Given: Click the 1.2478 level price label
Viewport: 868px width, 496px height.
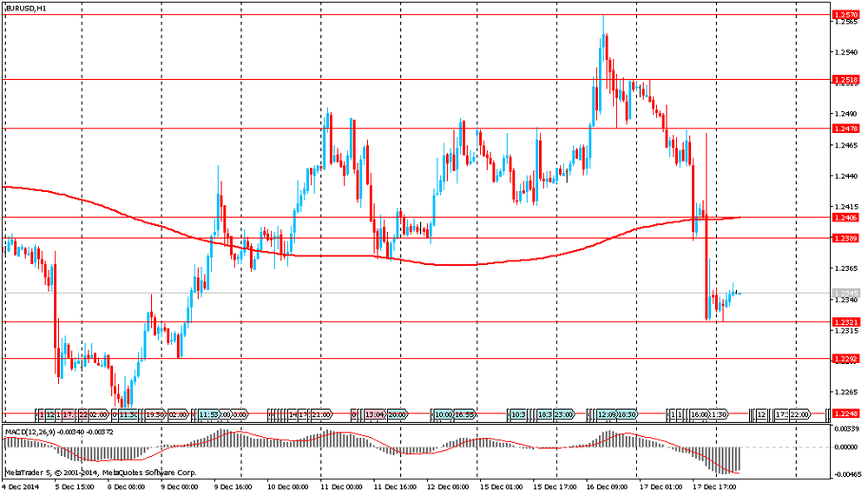Looking at the screenshot, I should coord(845,129).
